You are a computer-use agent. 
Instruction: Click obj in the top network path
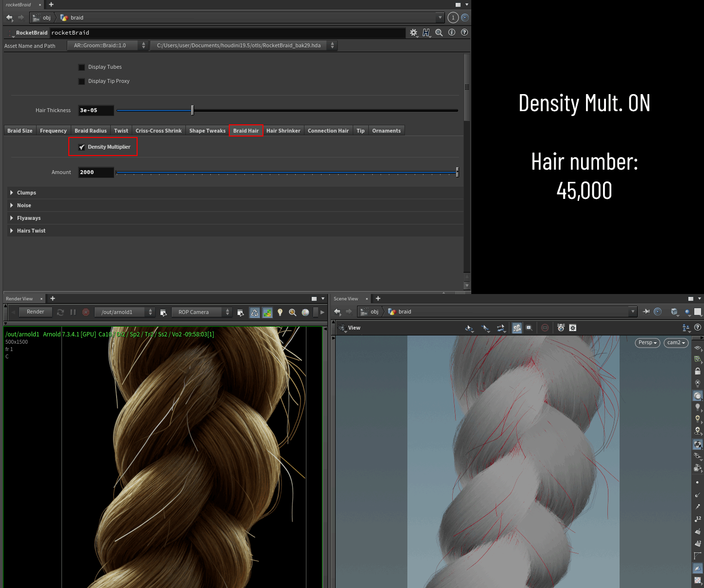[47, 18]
